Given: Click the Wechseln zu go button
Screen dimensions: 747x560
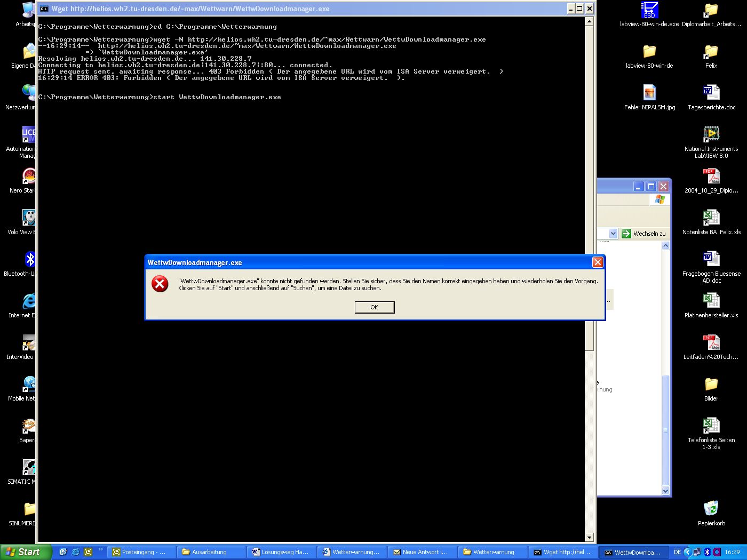Looking at the screenshot, I should (644, 234).
